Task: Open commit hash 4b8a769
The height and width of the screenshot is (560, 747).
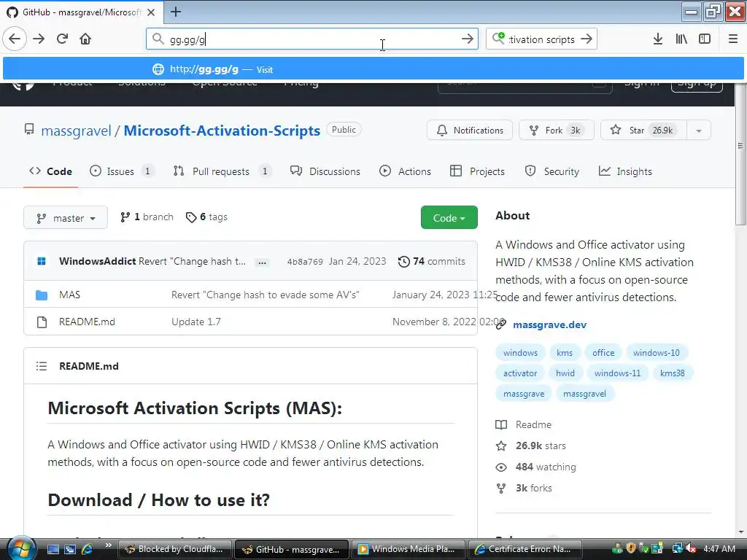Action: point(305,262)
